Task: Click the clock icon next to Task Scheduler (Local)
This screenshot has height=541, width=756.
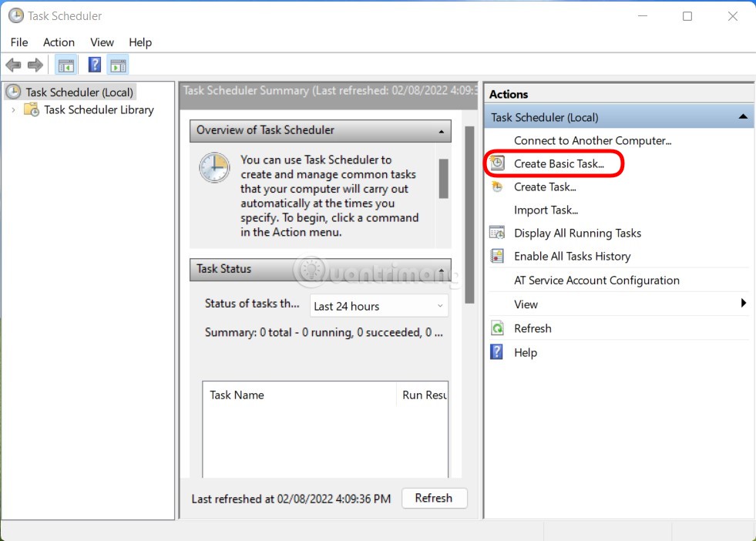Action: 14,92
